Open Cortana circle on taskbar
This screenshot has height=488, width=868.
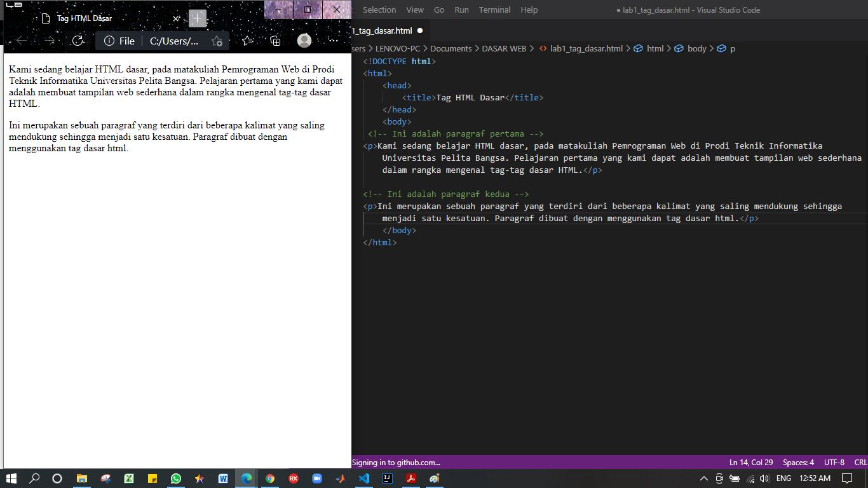57,478
